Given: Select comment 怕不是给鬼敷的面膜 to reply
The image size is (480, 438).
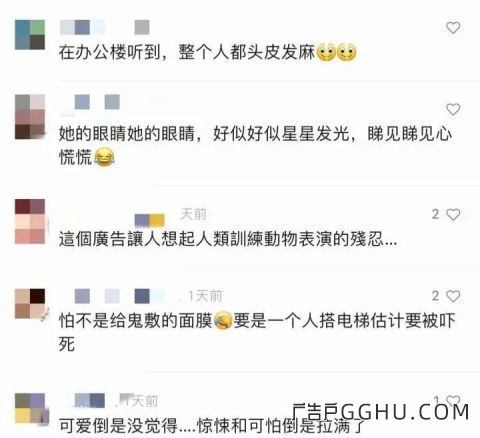Looking at the screenshot, I should coord(257,332).
